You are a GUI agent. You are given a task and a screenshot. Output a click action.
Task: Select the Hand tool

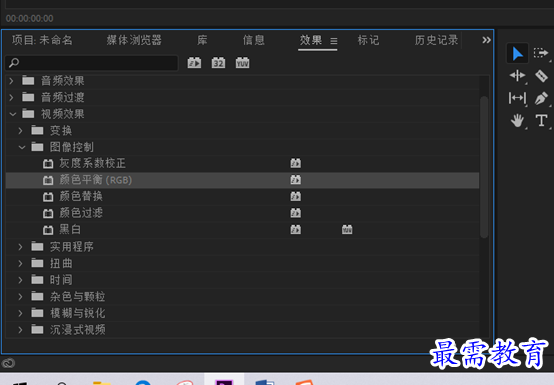coord(517,120)
